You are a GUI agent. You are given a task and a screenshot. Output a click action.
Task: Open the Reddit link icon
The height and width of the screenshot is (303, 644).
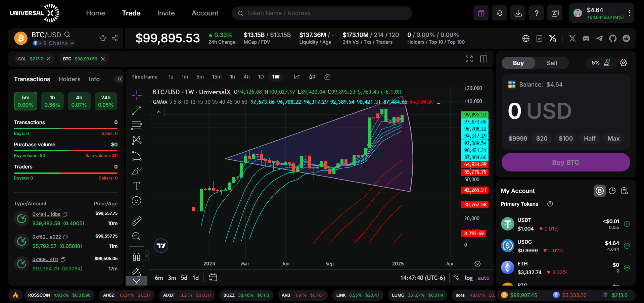(x=626, y=38)
